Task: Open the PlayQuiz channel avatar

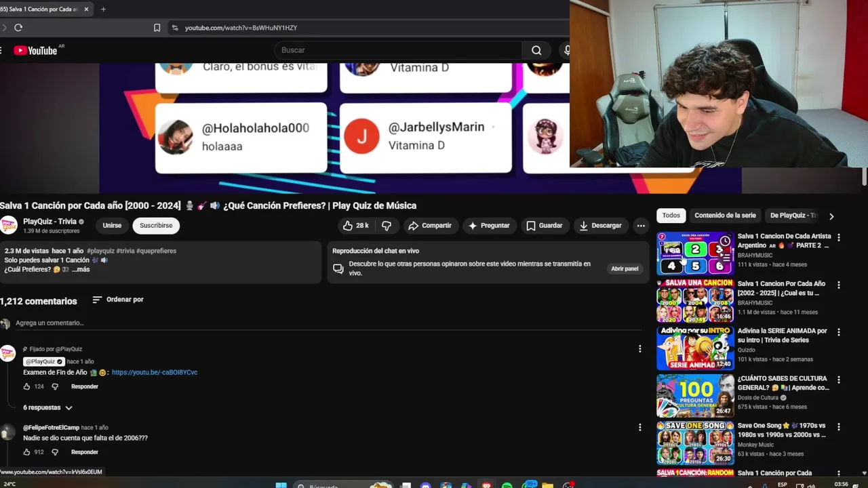Action: pos(9,225)
